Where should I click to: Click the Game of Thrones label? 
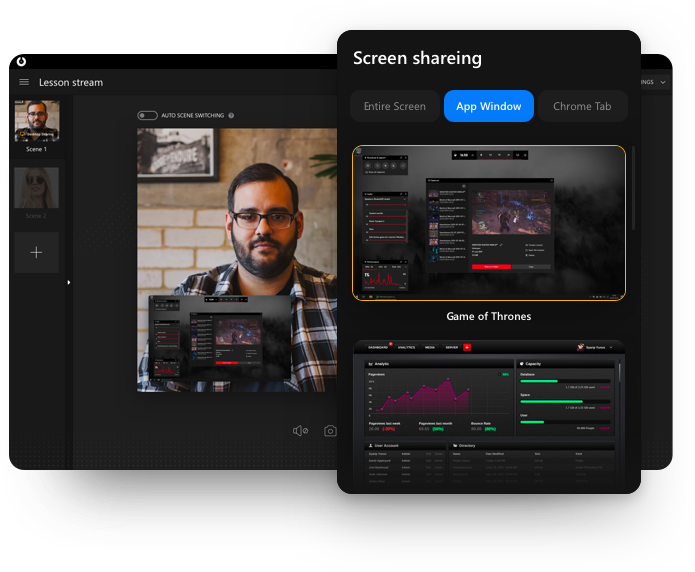[488, 316]
